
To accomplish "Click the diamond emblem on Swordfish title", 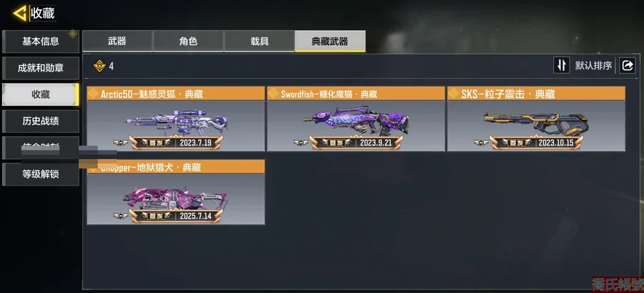I will [273, 94].
